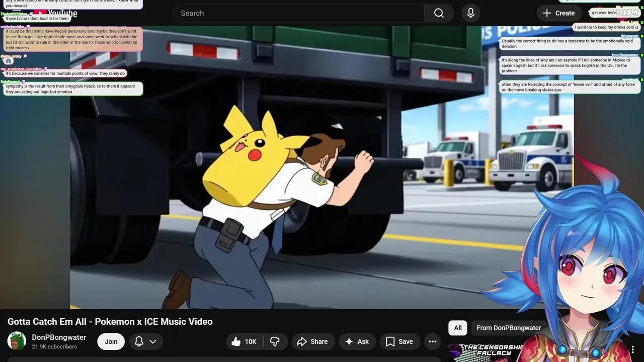
Task: Click the 21.9K subscribers text
Action: click(54, 347)
